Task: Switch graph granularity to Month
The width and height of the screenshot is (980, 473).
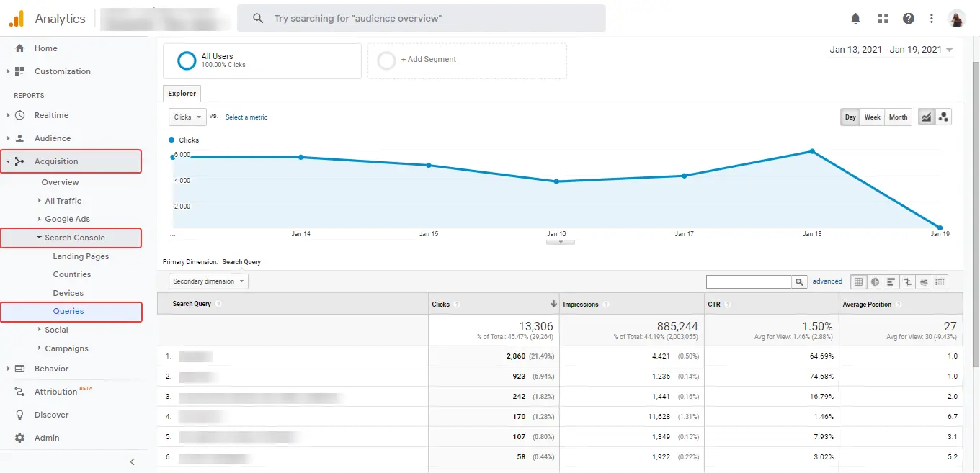Action: pos(898,117)
